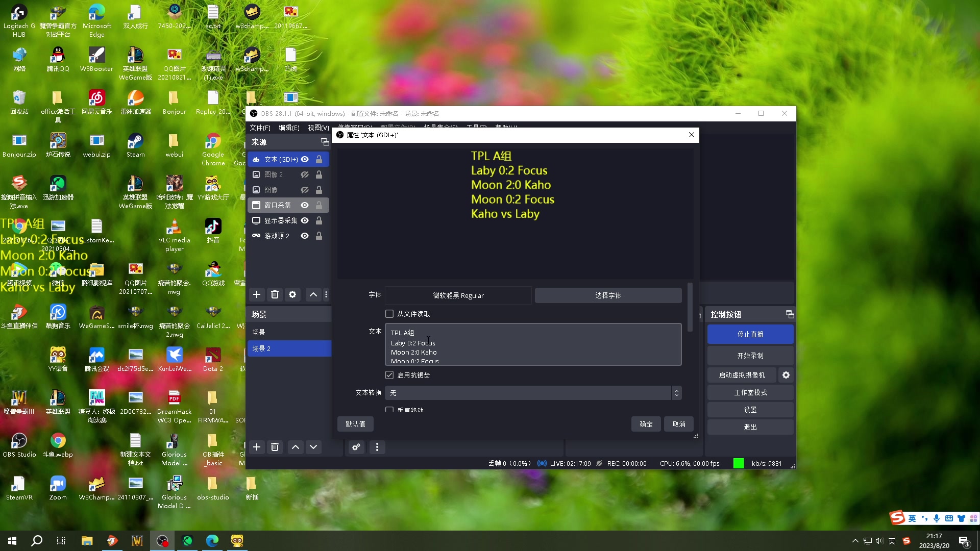Enable 从文件读取 checkbox
This screenshot has height=551, width=980.
[x=389, y=314]
